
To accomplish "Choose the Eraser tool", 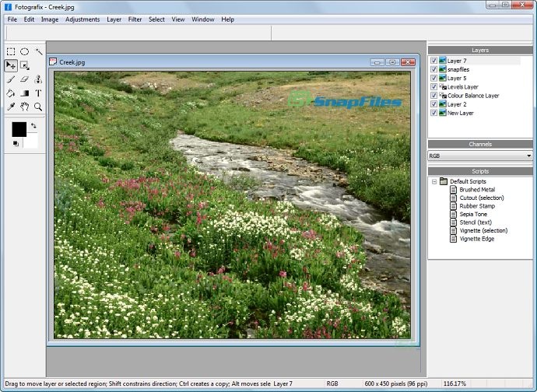I will coord(24,79).
